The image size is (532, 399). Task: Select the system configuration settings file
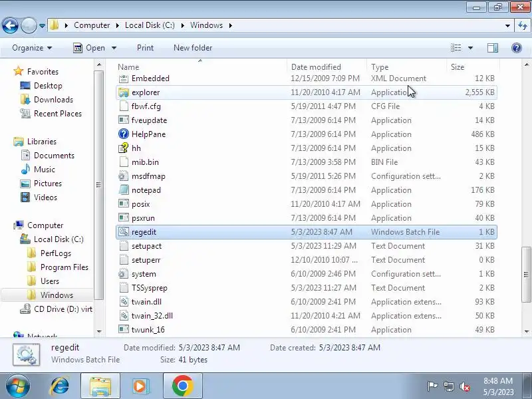click(307, 274)
